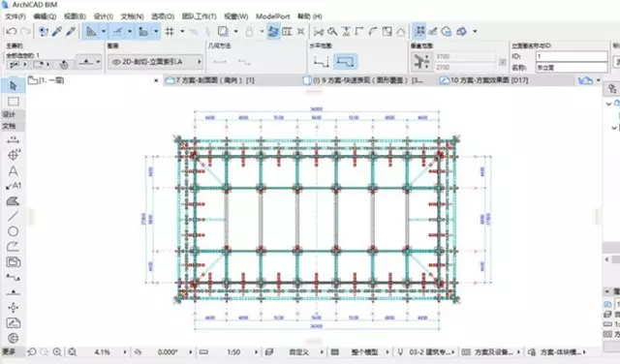Toggle the highlighted suspend groups icon
Image resolution: width=620 pixels, height=364 pixels.
273,32
